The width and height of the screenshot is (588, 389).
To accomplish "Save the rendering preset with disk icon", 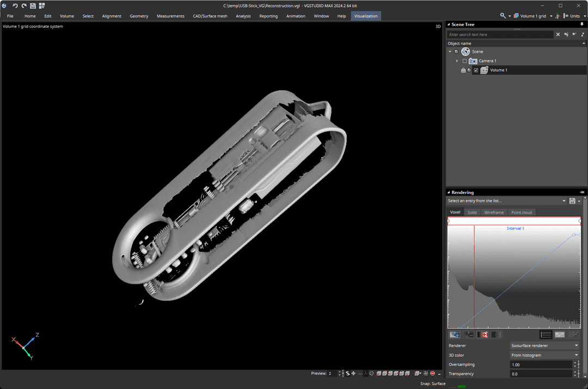I will click(572, 201).
